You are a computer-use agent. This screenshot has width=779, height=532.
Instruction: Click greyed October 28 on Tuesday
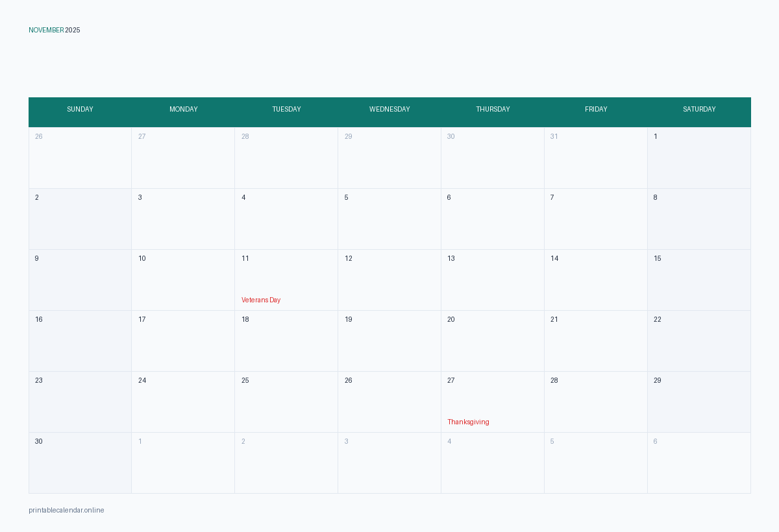[x=245, y=137]
